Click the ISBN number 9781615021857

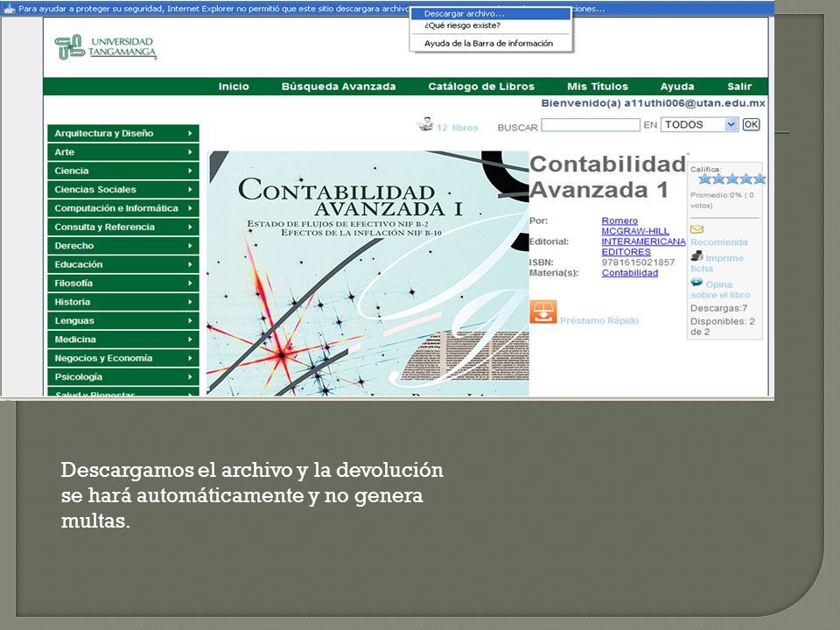[x=638, y=262]
